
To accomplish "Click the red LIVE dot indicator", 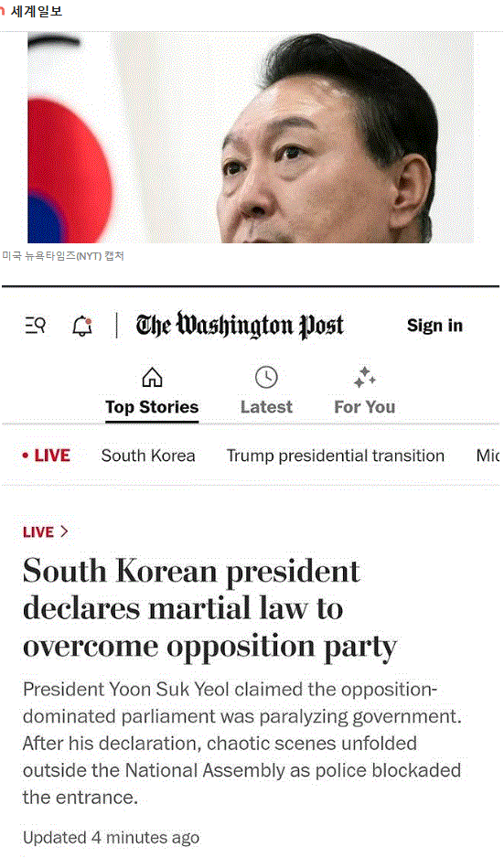I will pyautogui.click(x=26, y=456).
